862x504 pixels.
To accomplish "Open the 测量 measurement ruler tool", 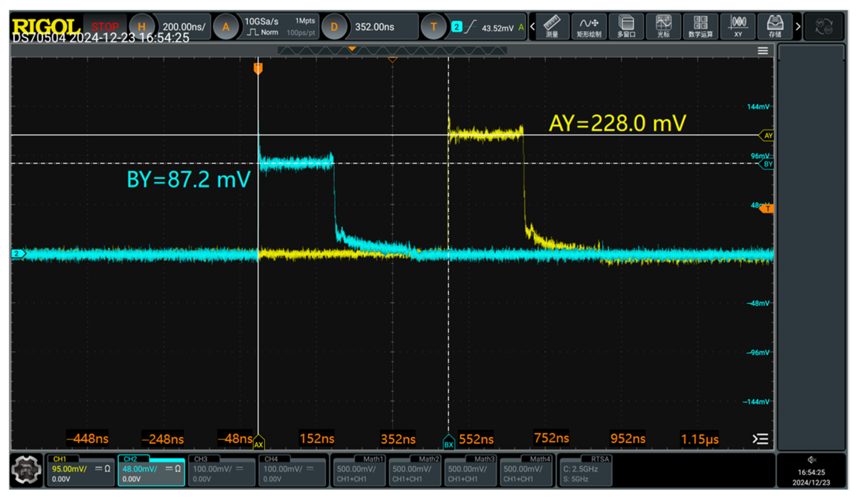I will (x=552, y=26).
